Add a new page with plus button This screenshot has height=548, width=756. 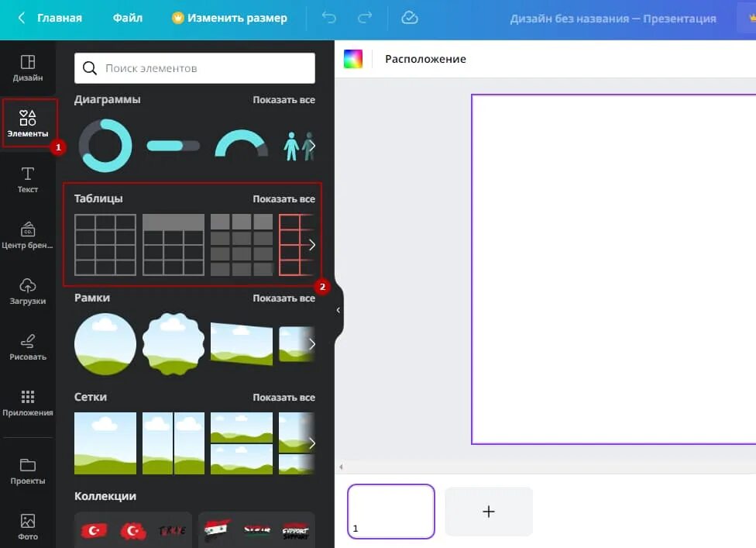tap(489, 512)
